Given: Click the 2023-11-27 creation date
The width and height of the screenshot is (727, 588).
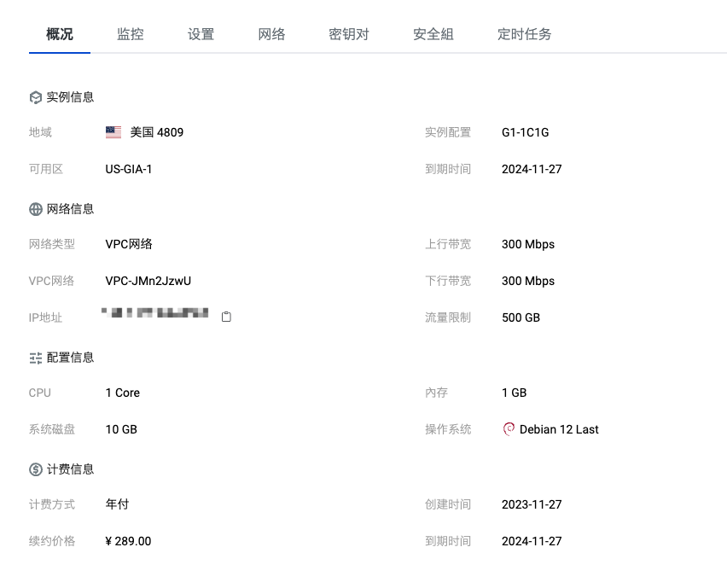Looking at the screenshot, I should [532, 504].
